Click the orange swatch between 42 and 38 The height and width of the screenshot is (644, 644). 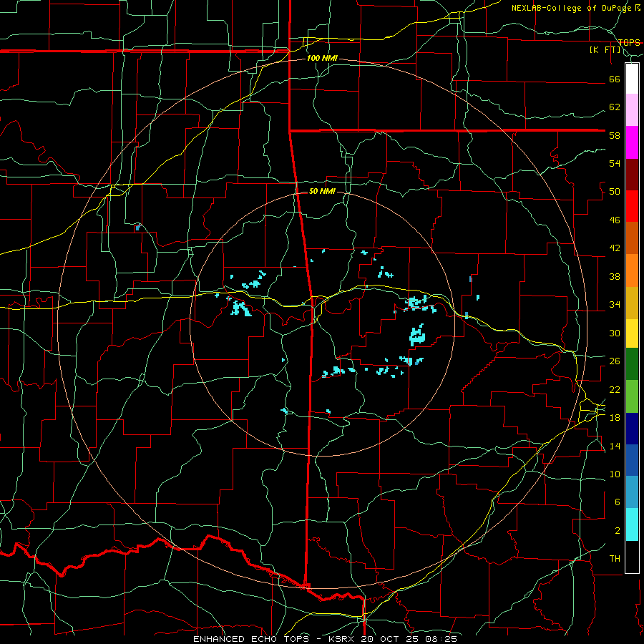tap(632, 270)
